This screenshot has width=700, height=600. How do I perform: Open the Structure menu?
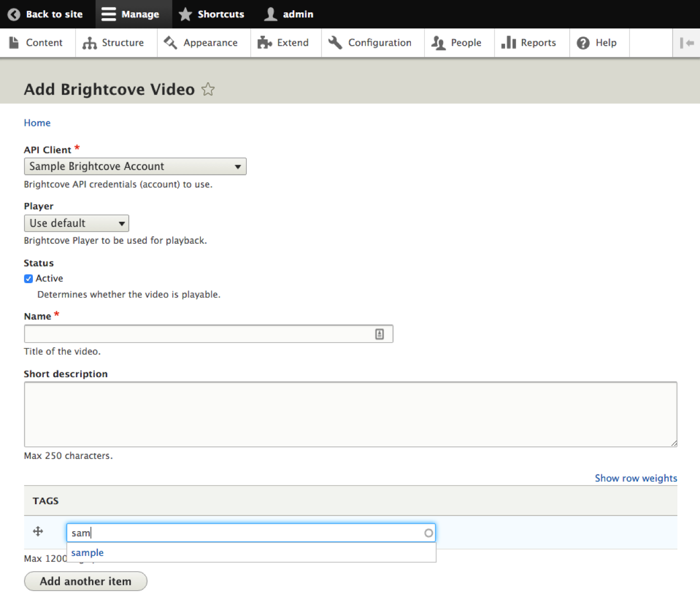point(123,43)
